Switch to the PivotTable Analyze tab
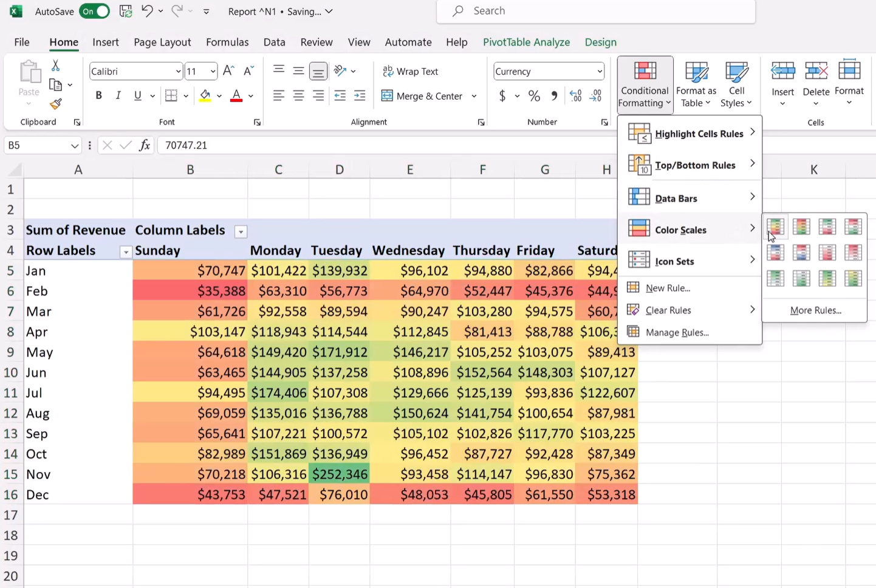This screenshot has width=876, height=588. point(526,42)
